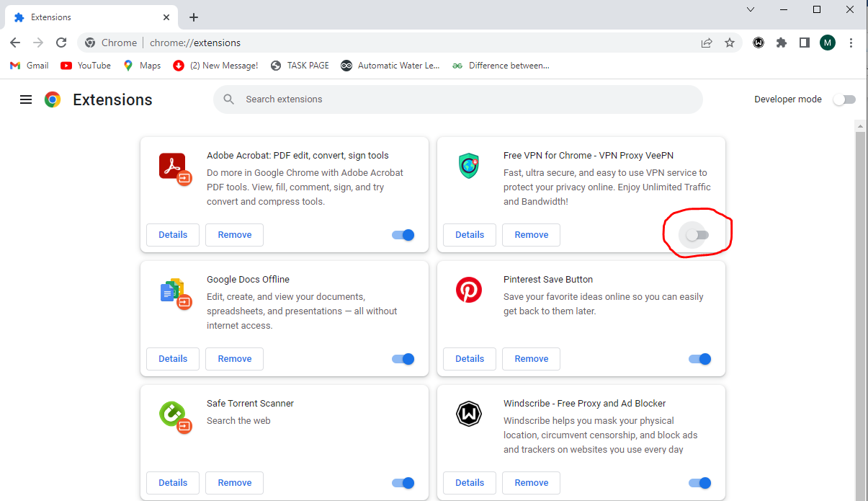Open the Maps bookmark
Screen dimensions: 868x501
pos(142,66)
